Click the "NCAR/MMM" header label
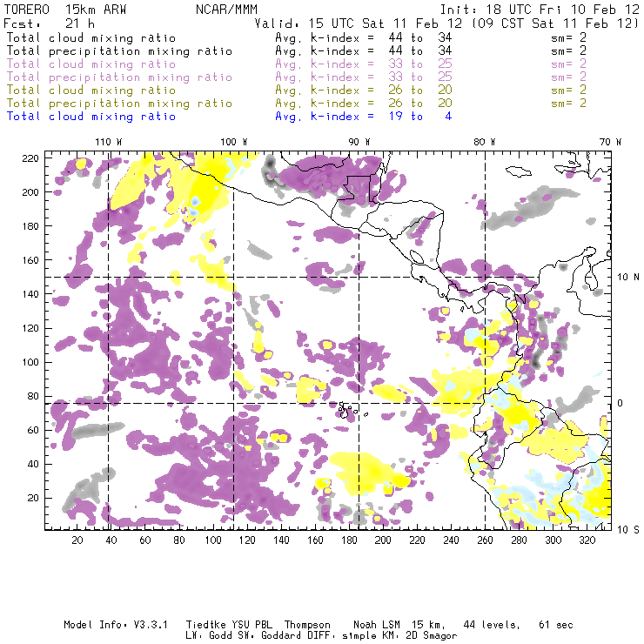Image resolution: width=644 pixels, height=644 pixels. [x=226, y=10]
